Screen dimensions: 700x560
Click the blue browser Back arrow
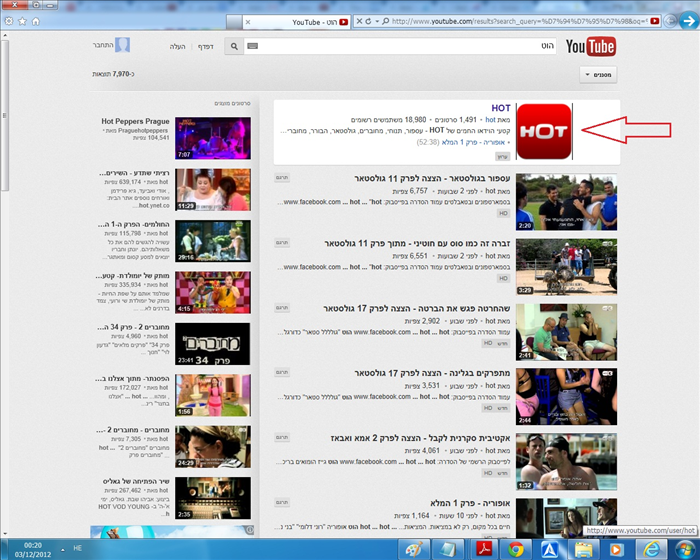pos(689,21)
